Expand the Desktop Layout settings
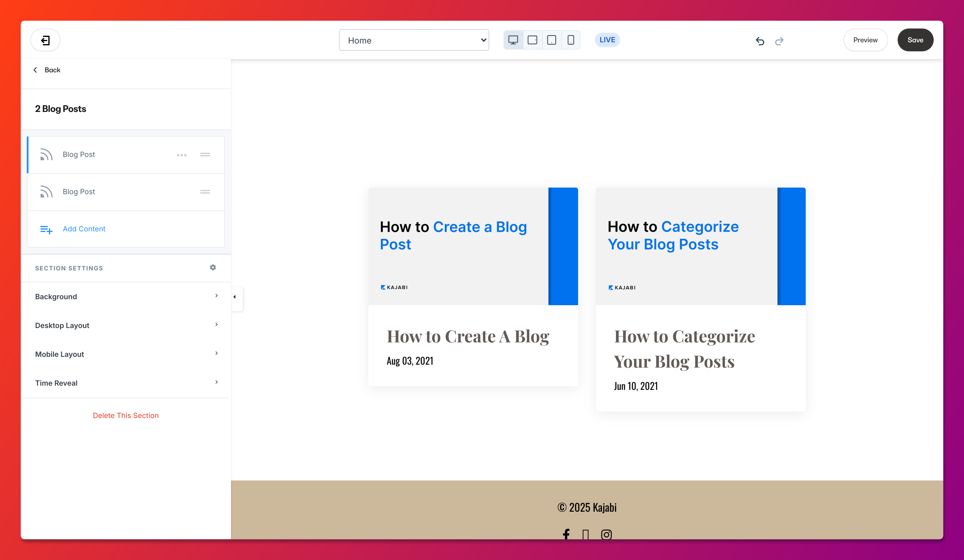Screen dimensions: 964x560 [126, 325]
